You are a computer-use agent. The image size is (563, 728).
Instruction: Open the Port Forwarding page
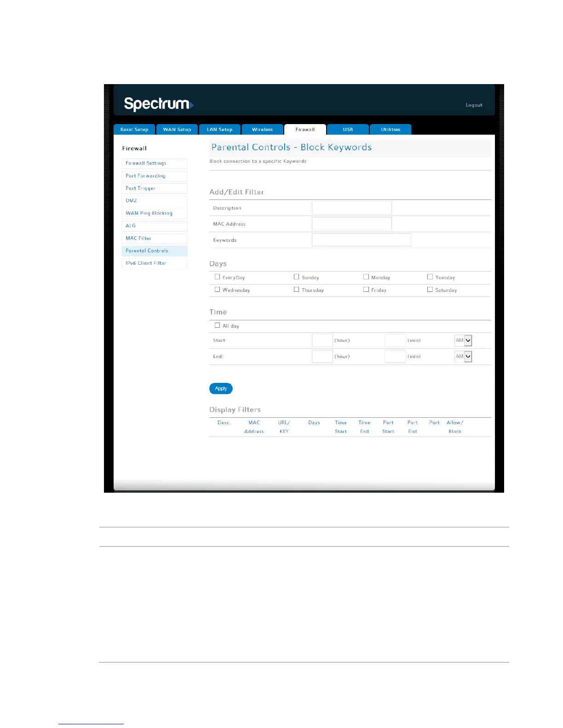[x=155, y=176]
